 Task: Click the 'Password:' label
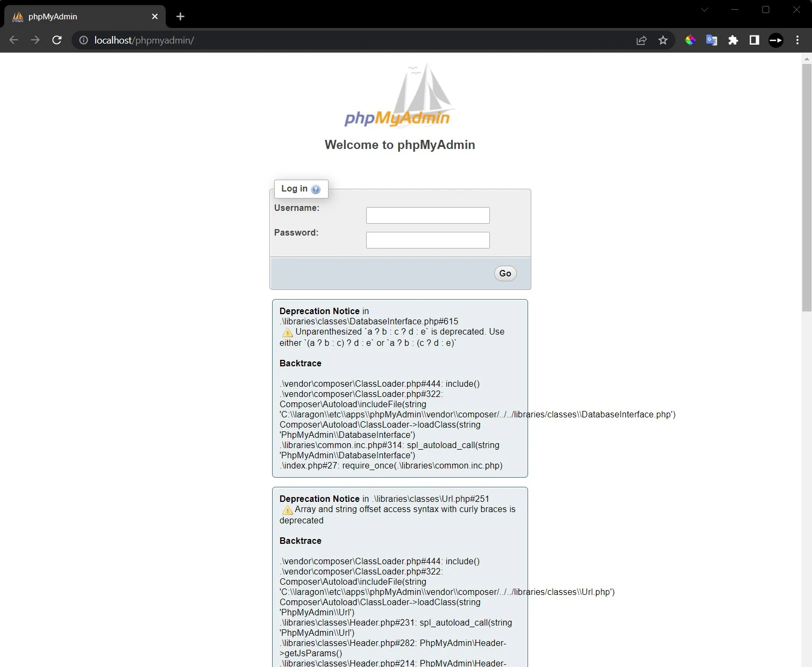point(296,233)
